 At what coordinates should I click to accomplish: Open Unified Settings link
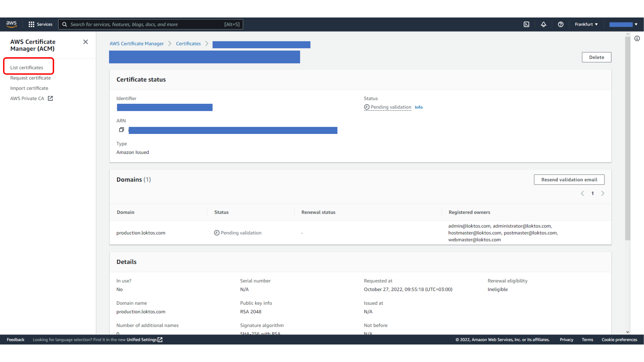coord(142,340)
